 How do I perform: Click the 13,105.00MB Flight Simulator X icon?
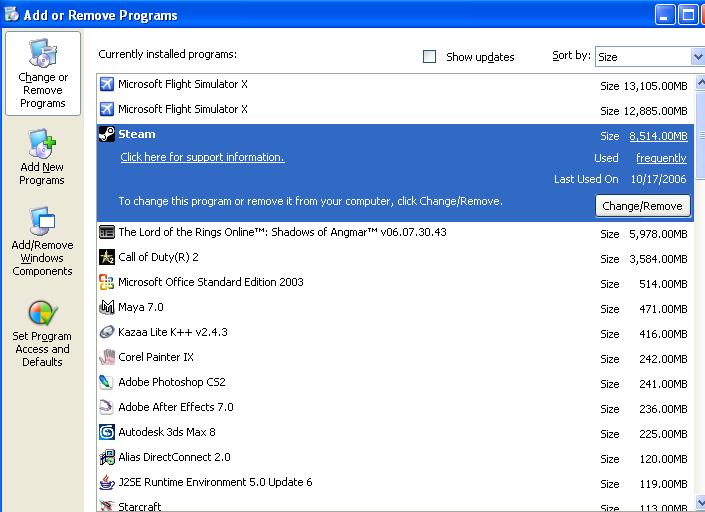click(107, 84)
